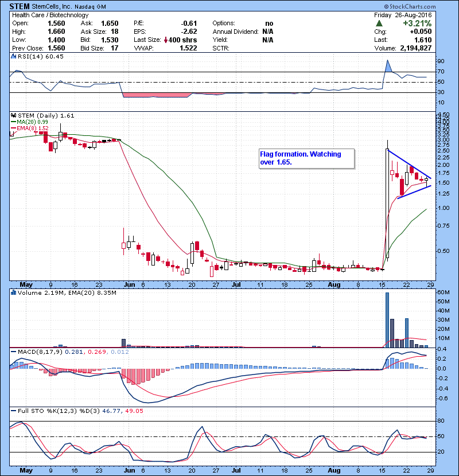Image resolution: width=459 pixels, height=476 pixels.
Task: Click the Options value no
Action: point(269,24)
